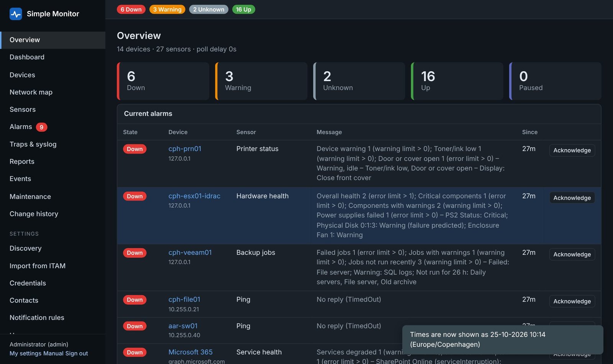Acknowledge the cph-file01 ping alarm

572,301
